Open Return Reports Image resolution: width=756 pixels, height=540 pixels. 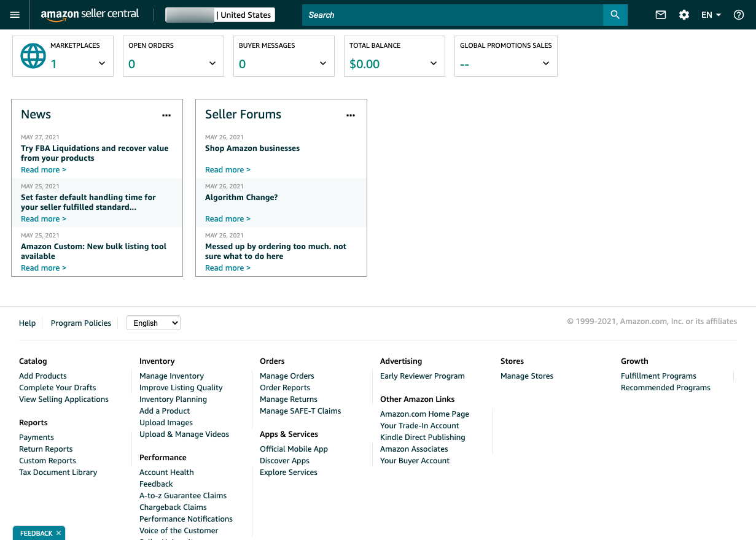pyautogui.click(x=45, y=449)
